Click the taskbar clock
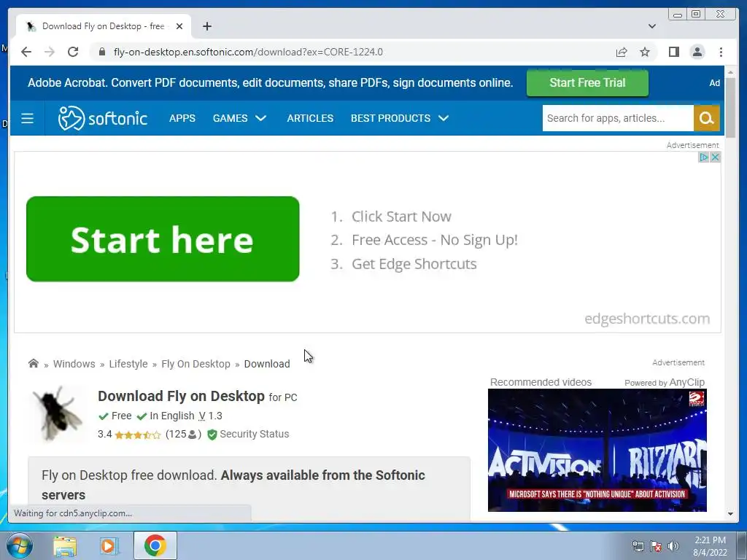The width and height of the screenshot is (747, 560). (x=710, y=546)
